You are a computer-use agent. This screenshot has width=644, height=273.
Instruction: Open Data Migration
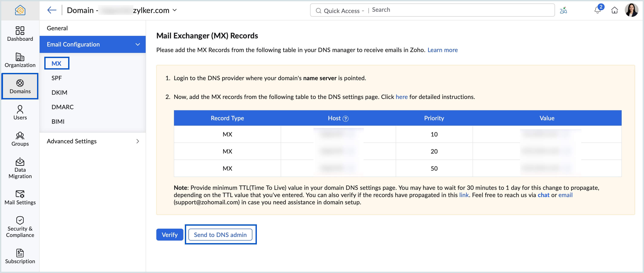20,168
